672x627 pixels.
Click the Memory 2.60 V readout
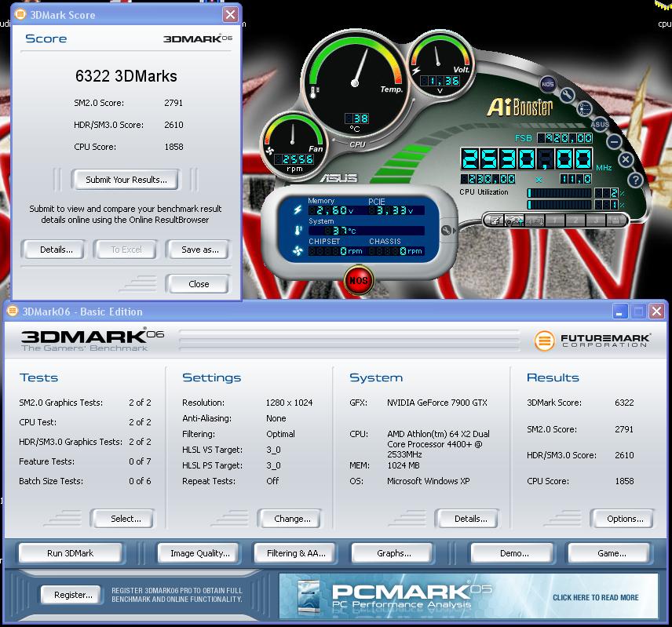point(332,210)
